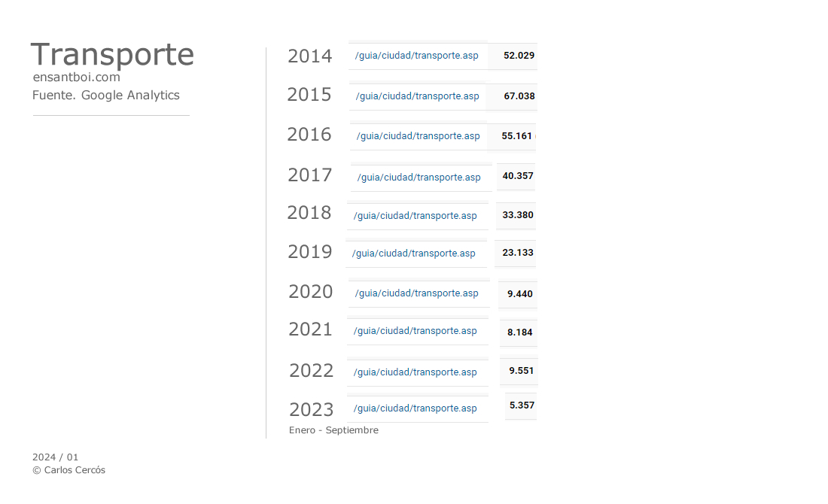This screenshot has width=828, height=504.
Task: Select the 40.357 value for 2017
Action: pyautogui.click(x=518, y=176)
